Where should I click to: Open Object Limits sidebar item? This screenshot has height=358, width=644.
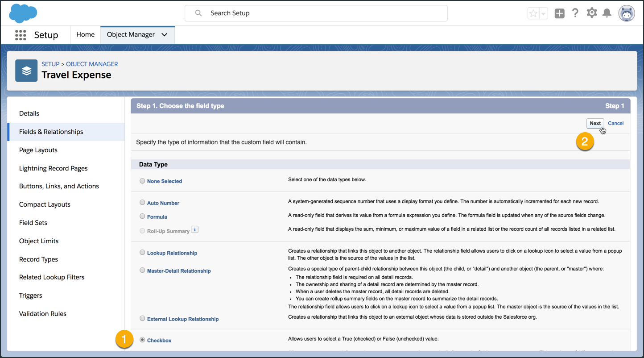[66, 241]
